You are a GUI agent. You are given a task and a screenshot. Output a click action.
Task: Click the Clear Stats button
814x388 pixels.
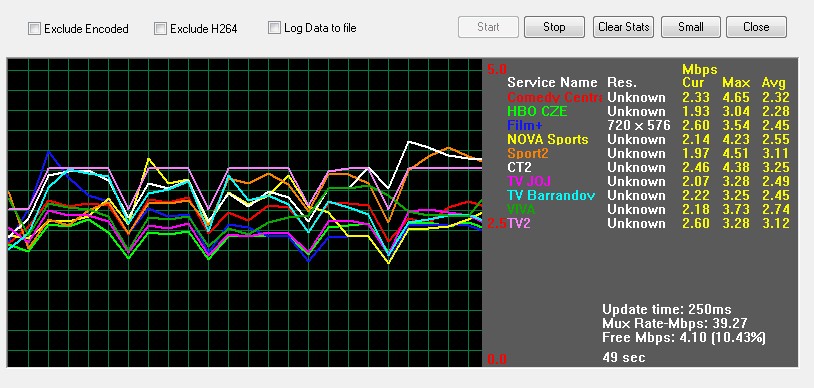click(623, 27)
